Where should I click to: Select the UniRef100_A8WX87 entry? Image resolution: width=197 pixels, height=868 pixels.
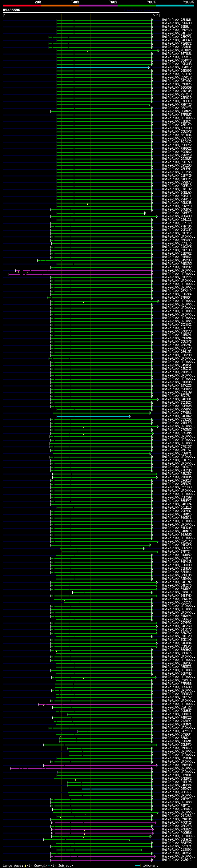tap(177, 474)
